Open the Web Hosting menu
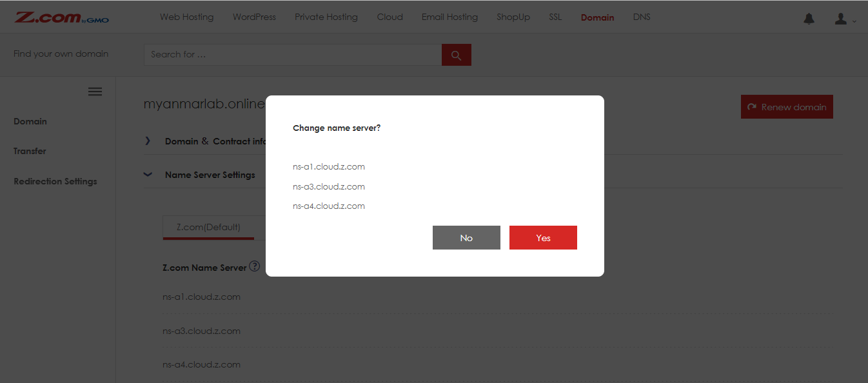This screenshot has width=868, height=383. point(186,17)
